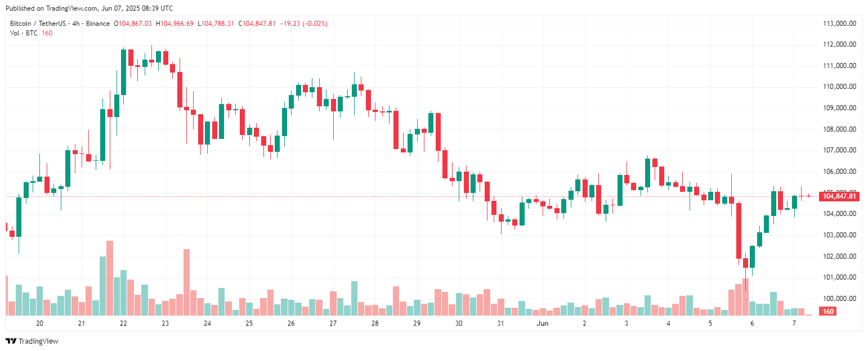868x351 pixels.
Task: Click date 22 on the time axis
Action: click(123, 323)
